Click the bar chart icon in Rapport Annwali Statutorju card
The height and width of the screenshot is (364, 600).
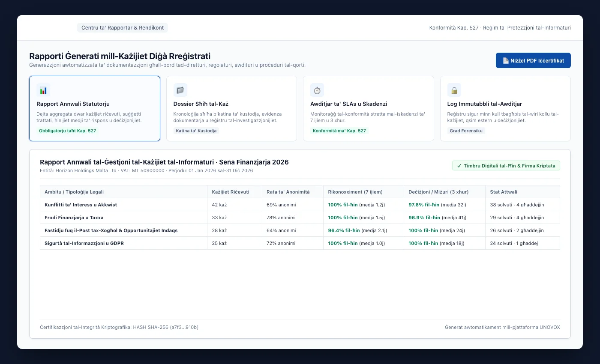pos(43,90)
